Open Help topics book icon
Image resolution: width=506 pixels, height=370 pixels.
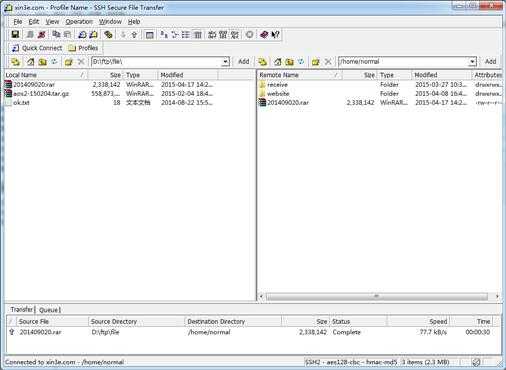[264, 34]
